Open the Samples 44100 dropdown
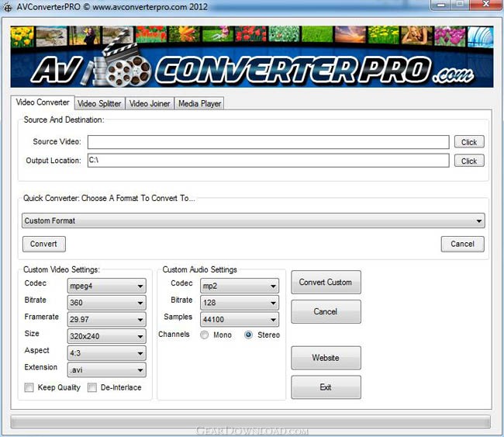This screenshot has height=437, width=504. (240, 319)
